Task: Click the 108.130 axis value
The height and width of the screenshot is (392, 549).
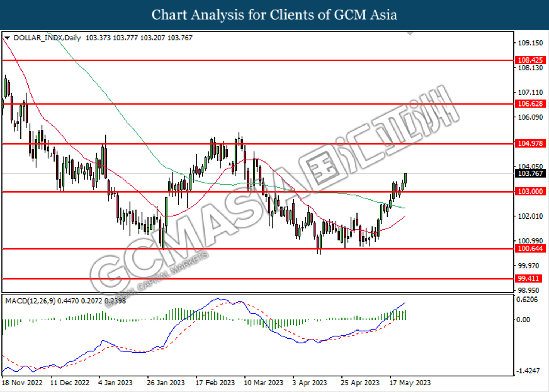Action: [x=530, y=68]
